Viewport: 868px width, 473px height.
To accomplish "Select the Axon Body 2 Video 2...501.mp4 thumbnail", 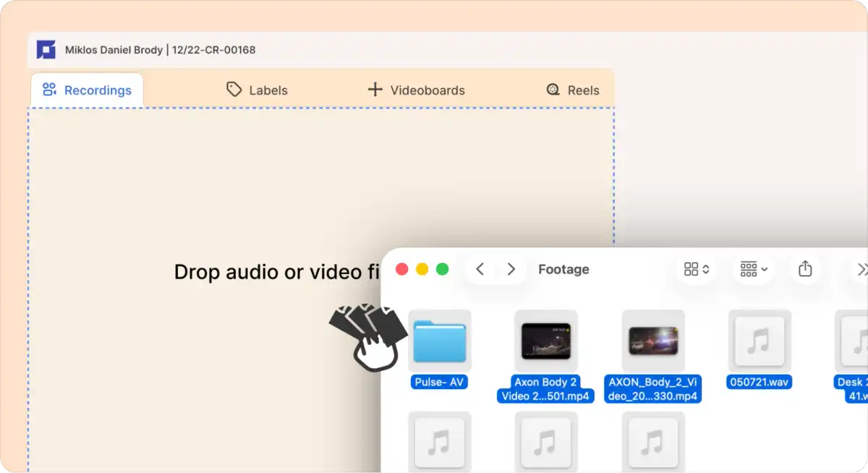I will pyautogui.click(x=546, y=341).
